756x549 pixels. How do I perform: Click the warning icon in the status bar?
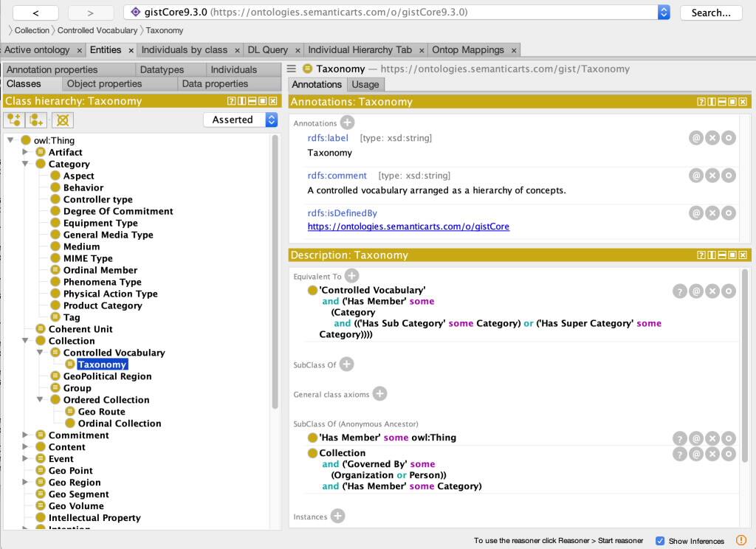[741, 539]
